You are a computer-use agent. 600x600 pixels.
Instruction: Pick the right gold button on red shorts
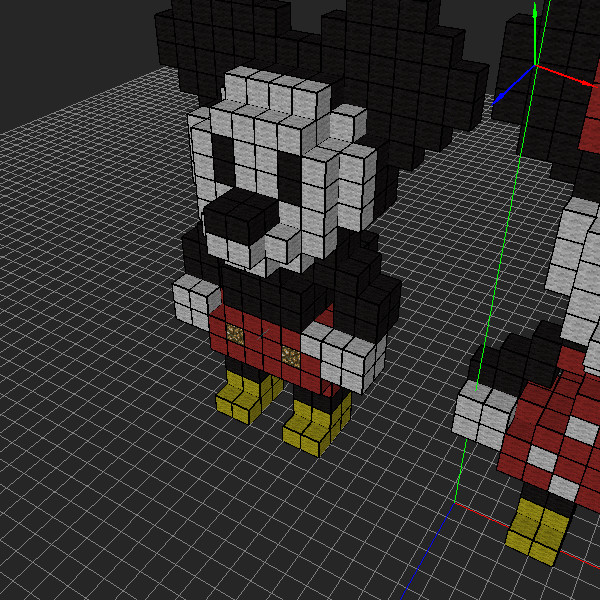click(291, 355)
